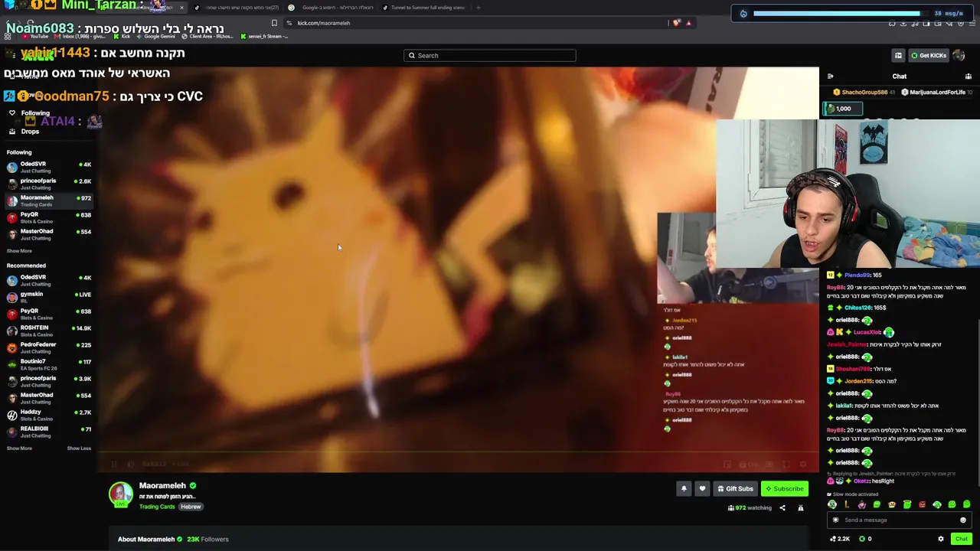Click the Gift Subs button

(735, 488)
